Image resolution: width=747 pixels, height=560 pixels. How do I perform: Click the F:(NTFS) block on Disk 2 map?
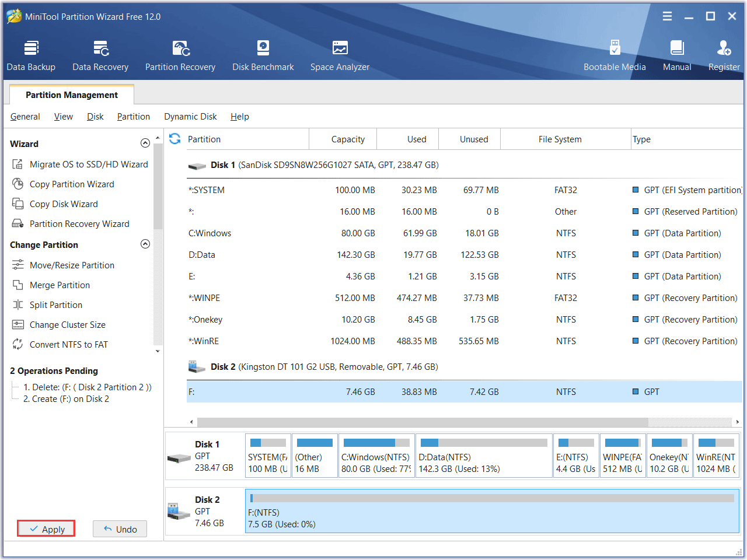[x=492, y=511]
